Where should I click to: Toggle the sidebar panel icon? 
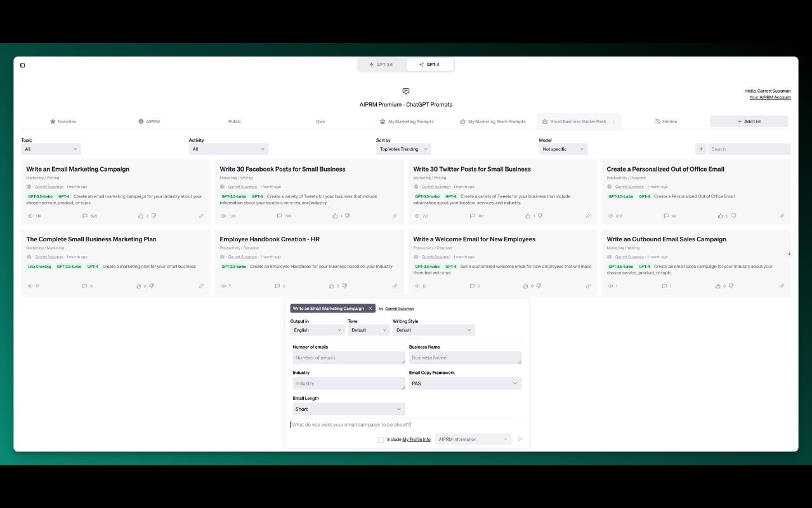pos(22,65)
